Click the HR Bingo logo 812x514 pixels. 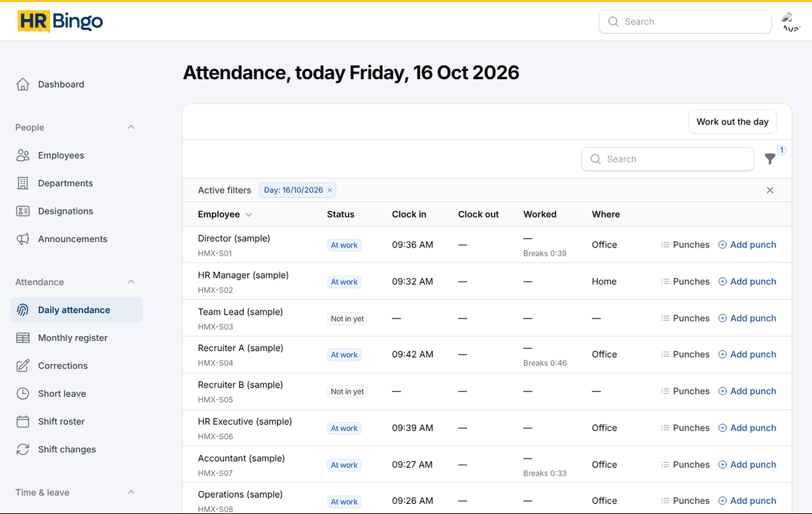point(60,22)
